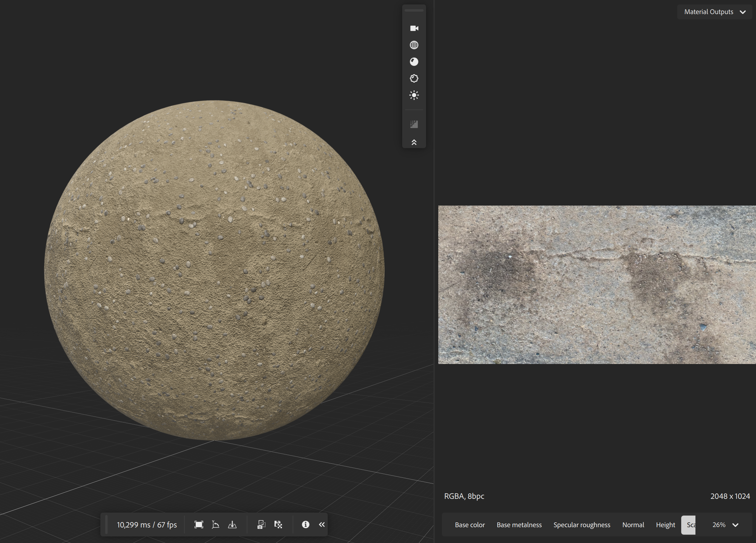Collapse the vertical viewport toolbar
Screen dimensions: 756x543
414,142
